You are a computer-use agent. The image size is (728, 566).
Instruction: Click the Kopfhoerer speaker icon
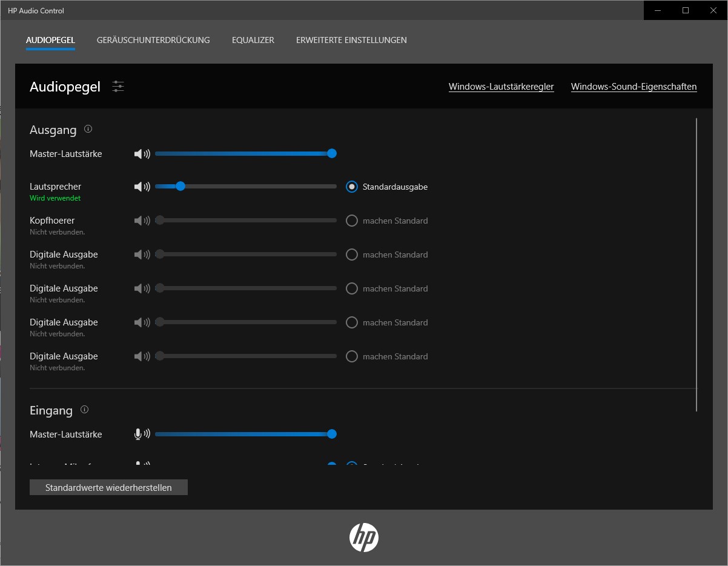click(x=142, y=221)
